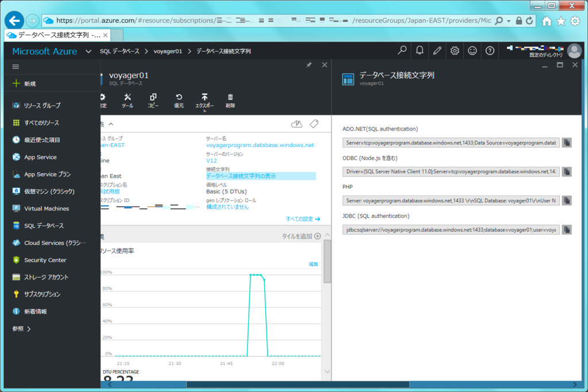Copy the ODBC connection string

tap(567, 172)
